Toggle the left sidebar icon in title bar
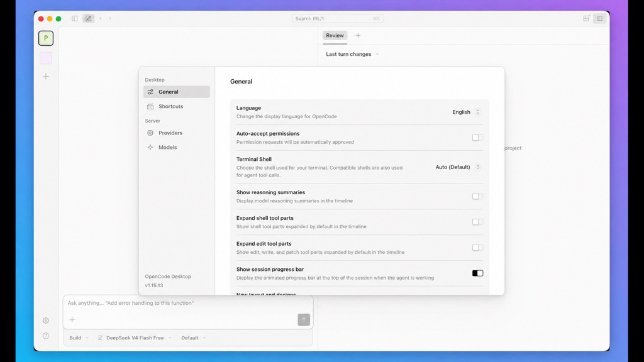 pyautogui.click(x=74, y=18)
